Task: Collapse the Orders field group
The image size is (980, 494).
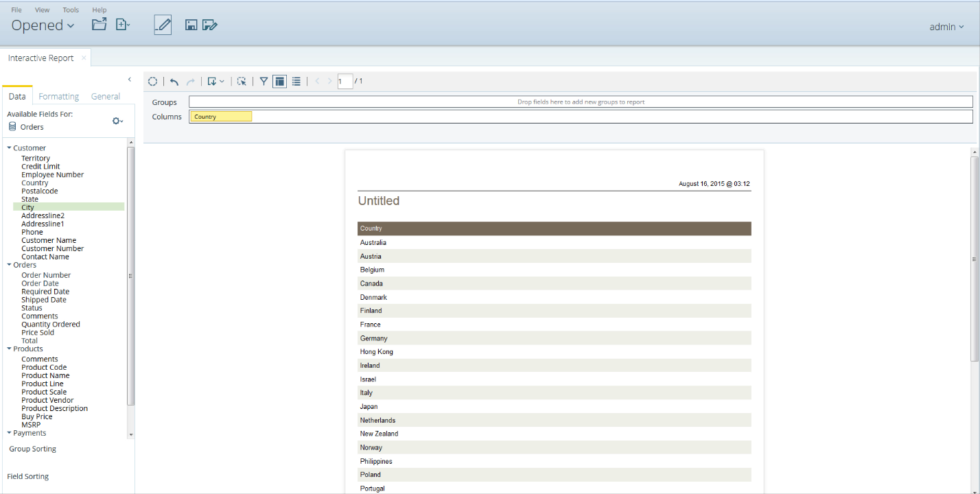Action: pyautogui.click(x=10, y=265)
